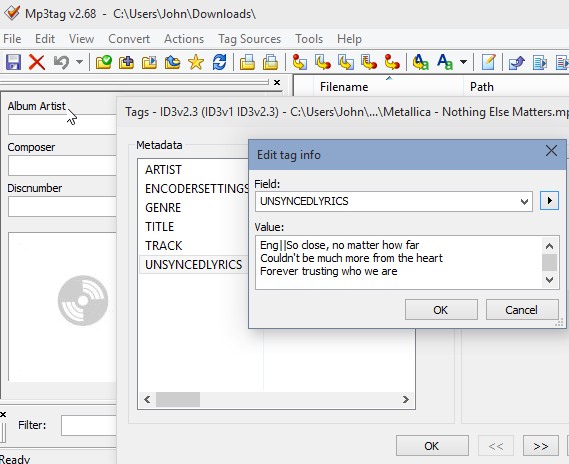The image size is (569, 464).
Task: Click the second yellow playlist printer-like icon
Action: click(x=270, y=62)
